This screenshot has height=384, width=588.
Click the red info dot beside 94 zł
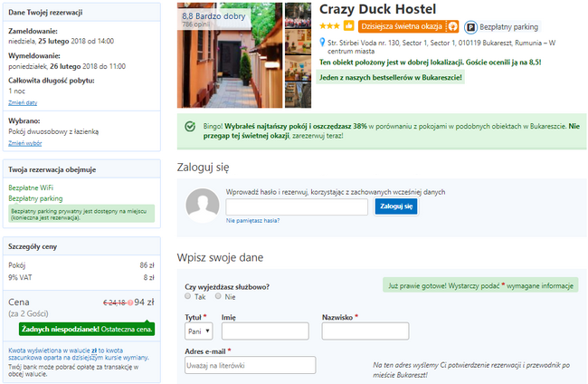click(130, 302)
